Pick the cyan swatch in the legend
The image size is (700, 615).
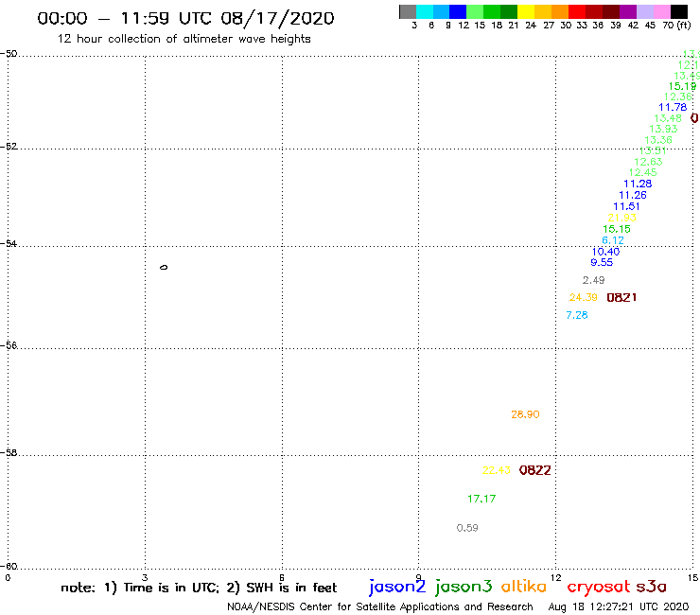coord(425,11)
